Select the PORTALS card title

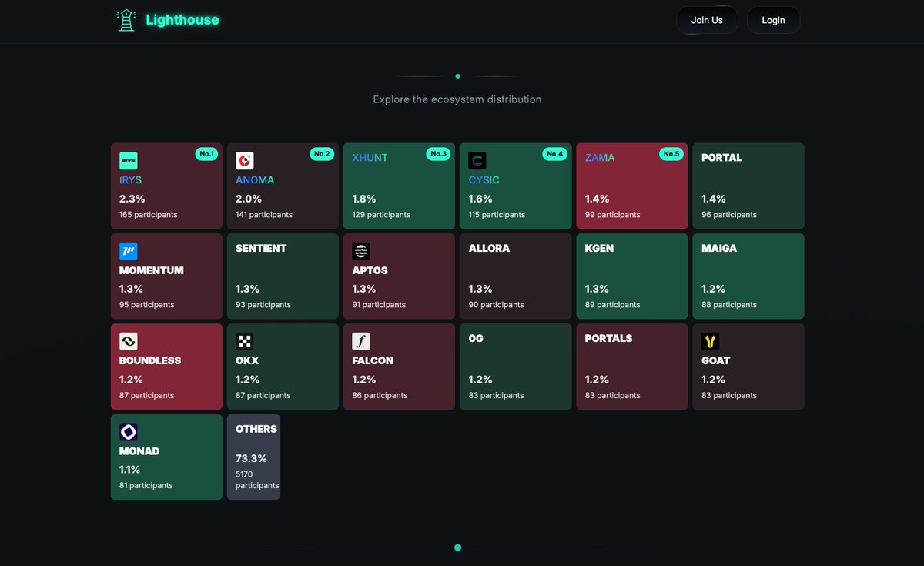pos(608,338)
